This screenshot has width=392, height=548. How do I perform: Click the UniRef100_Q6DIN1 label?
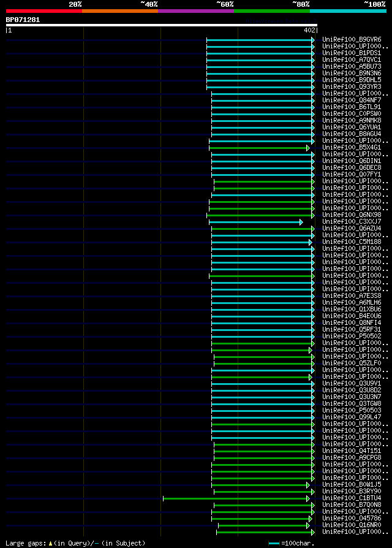tap(352, 161)
